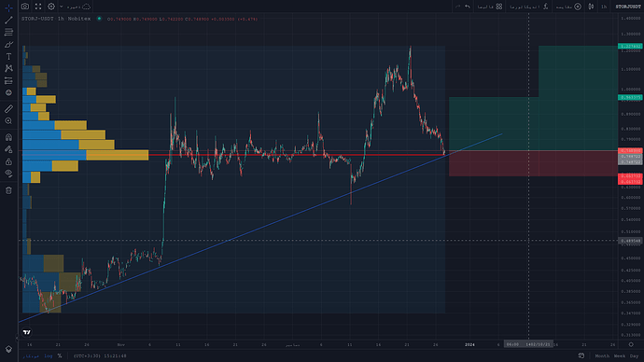Click the STORJUSDT symbol search field

point(628,7)
